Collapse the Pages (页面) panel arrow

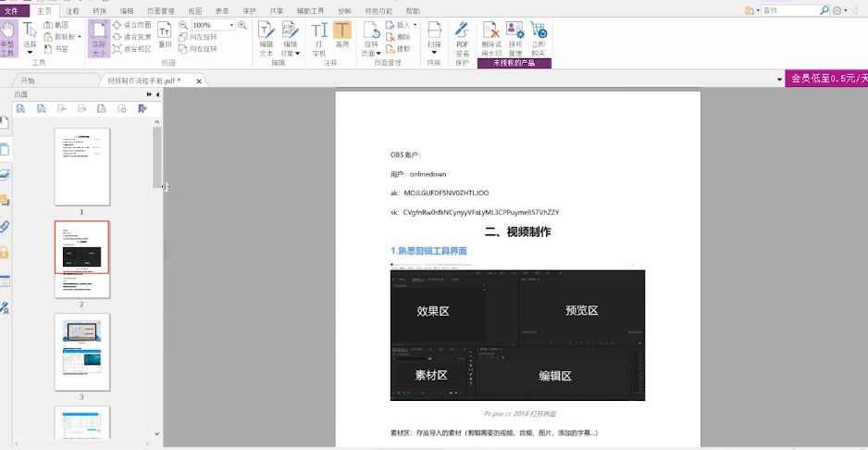pyautogui.click(x=157, y=94)
